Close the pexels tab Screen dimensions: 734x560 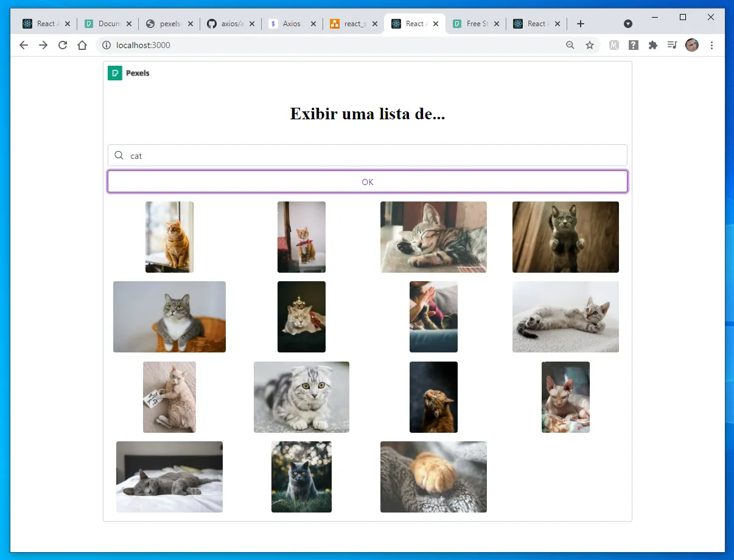(x=190, y=24)
